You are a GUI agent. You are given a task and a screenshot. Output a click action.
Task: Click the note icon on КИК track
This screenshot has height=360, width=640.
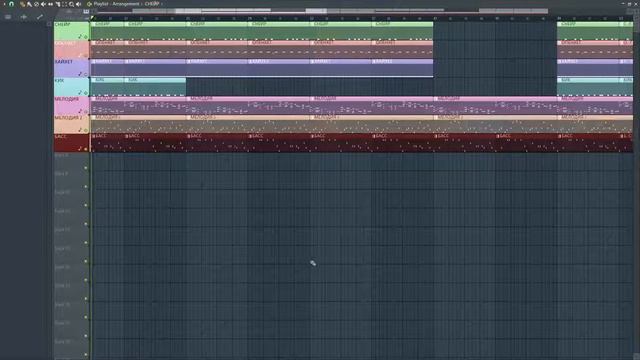click(x=80, y=93)
